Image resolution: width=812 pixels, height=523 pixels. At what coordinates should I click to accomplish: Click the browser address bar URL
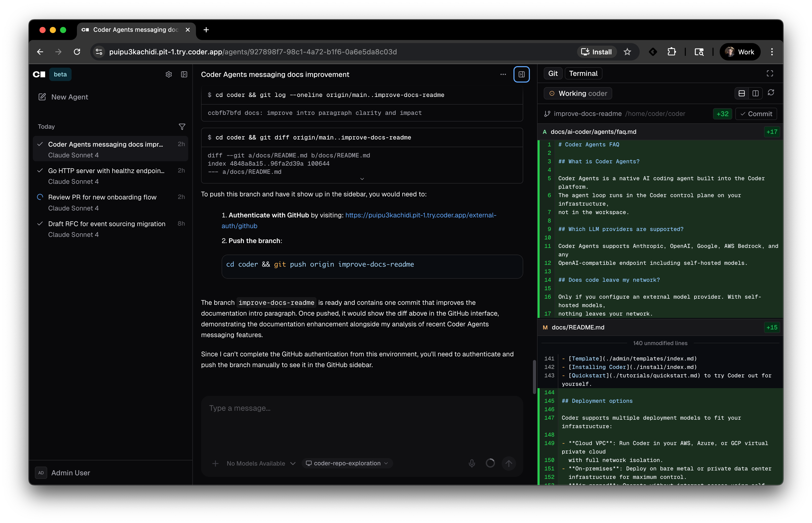pyautogui.click(x=253, y=52)
